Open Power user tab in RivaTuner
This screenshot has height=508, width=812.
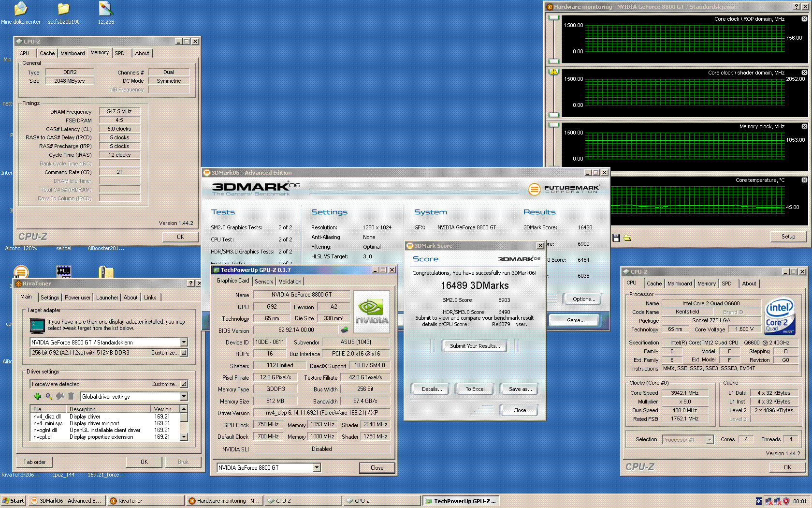coord(77,298)
